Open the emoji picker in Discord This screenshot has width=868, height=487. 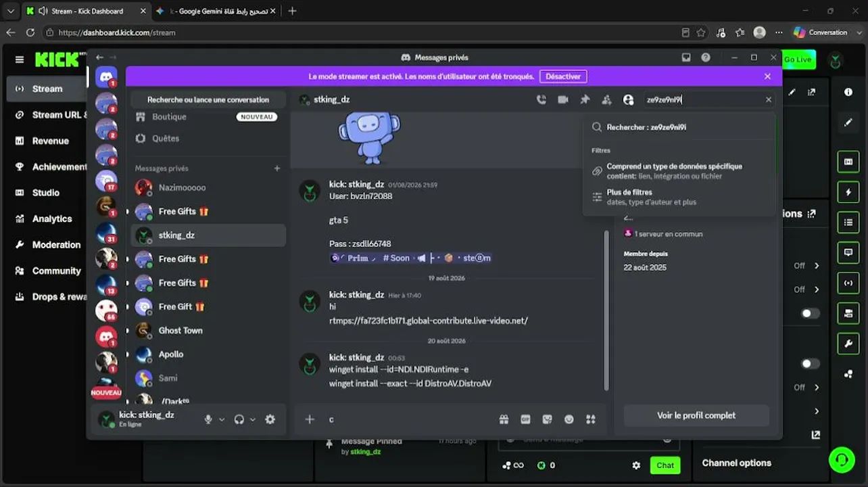(x=569, y=419)
